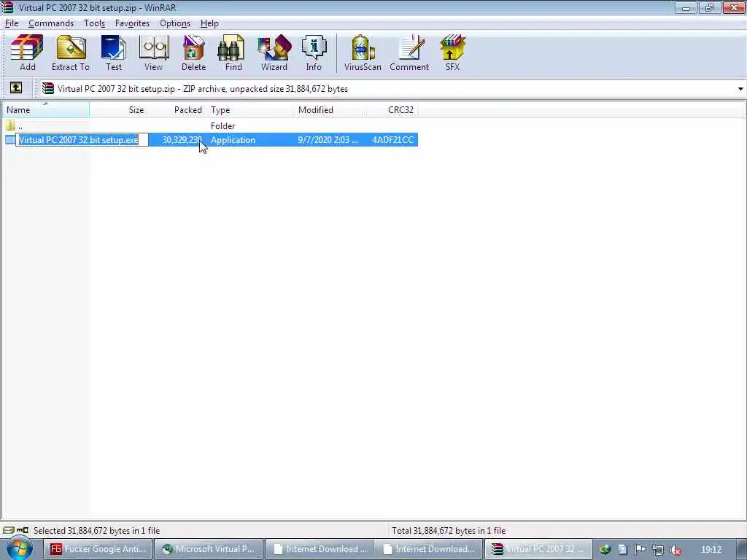The image size is (747, 560).
Task: Switch to first Internet Download taskbar item
Action: (320, 549)
